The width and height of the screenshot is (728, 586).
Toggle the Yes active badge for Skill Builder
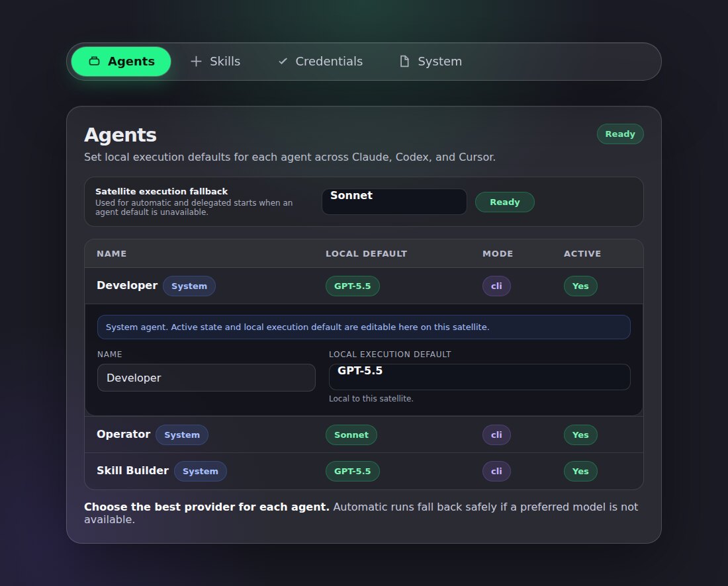click(580, 471)
